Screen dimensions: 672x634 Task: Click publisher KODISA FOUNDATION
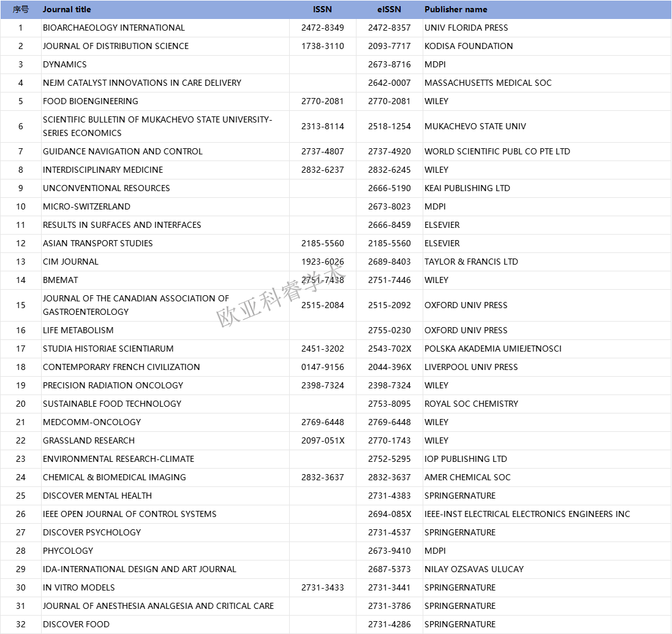(x=469, y=47)
